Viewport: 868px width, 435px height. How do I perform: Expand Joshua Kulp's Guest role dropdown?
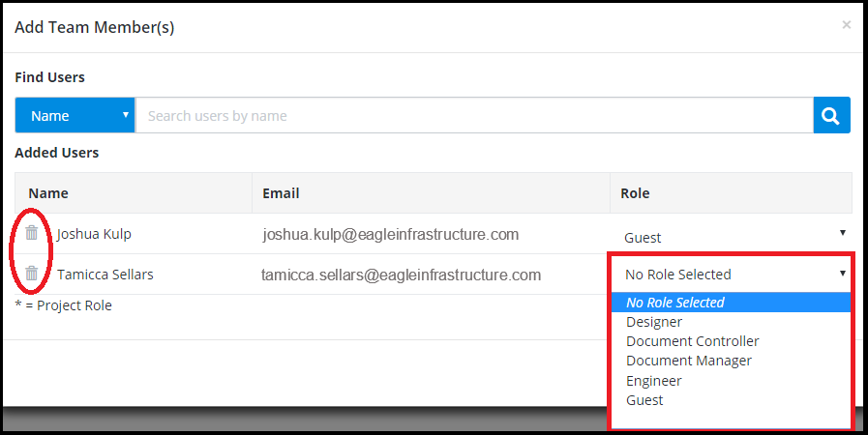(x=732, y=237)
